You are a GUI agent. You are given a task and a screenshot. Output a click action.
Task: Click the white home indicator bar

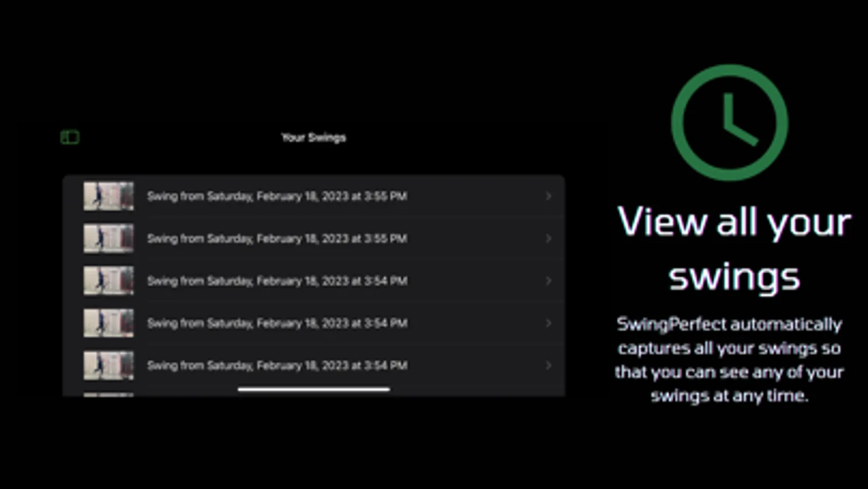coord(314,389)
